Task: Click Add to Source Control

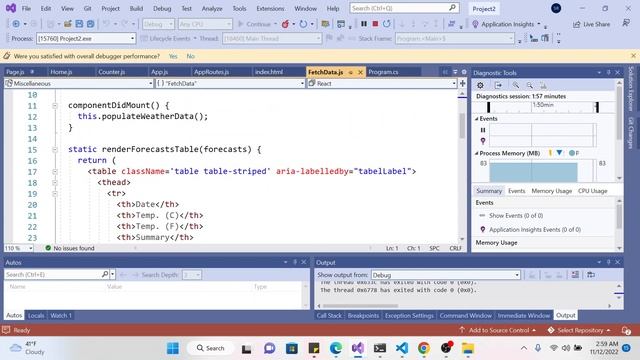Action: [x=498, y=330]
